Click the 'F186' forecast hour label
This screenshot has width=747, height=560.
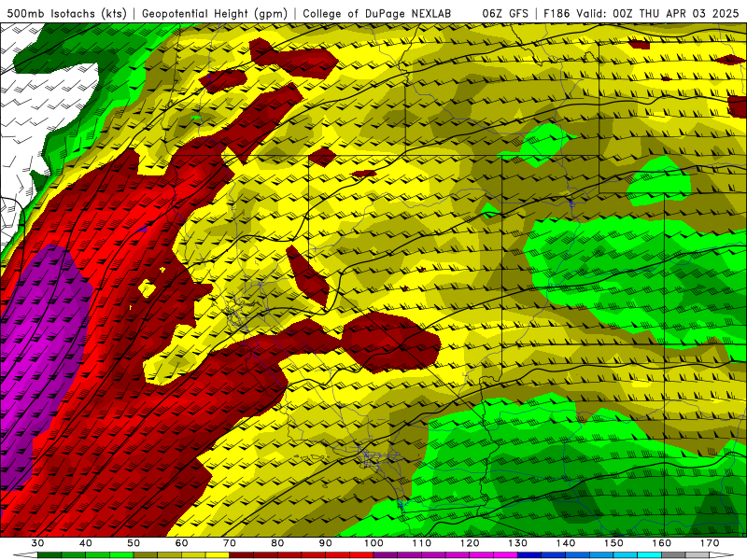557,13
